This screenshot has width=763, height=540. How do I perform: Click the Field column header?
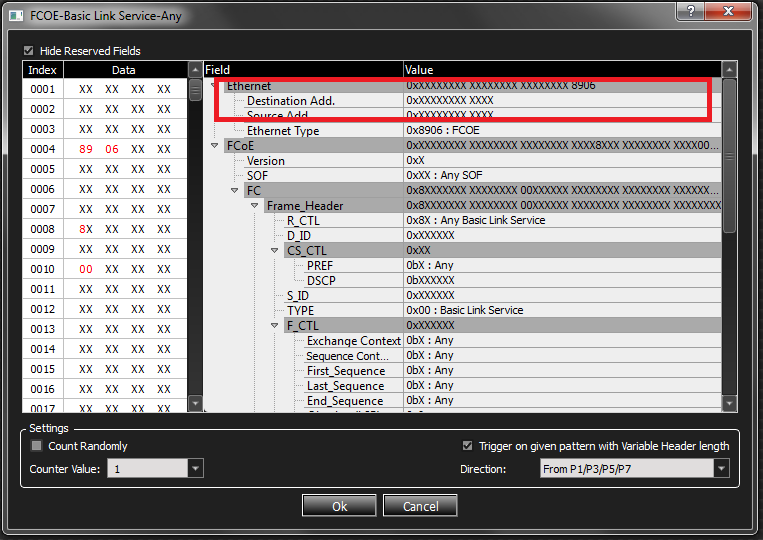303,70
